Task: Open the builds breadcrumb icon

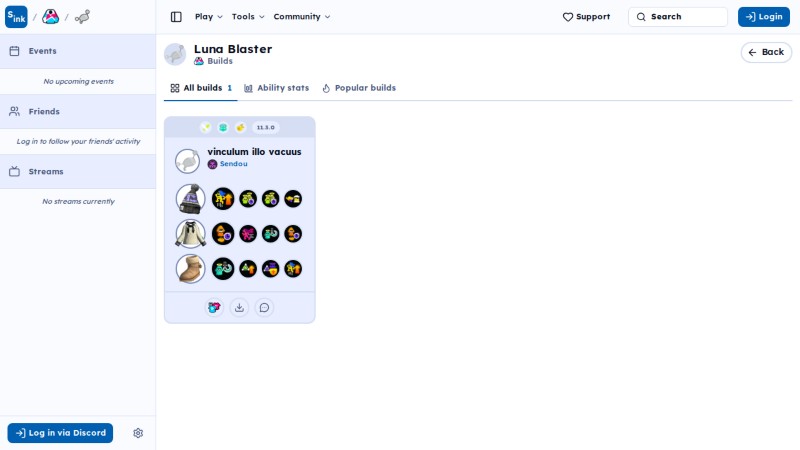Action: (x=51, y=17)
